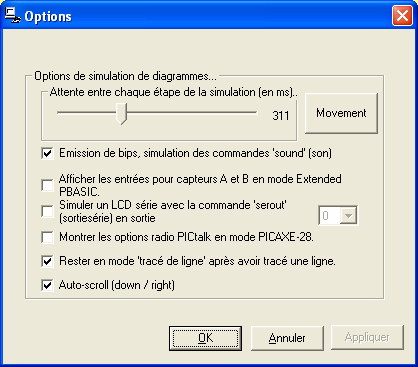This screenshot has height=367, width=418.
Task: Click the 'Emission de bips' checkbox label
Action: point(195,153)
